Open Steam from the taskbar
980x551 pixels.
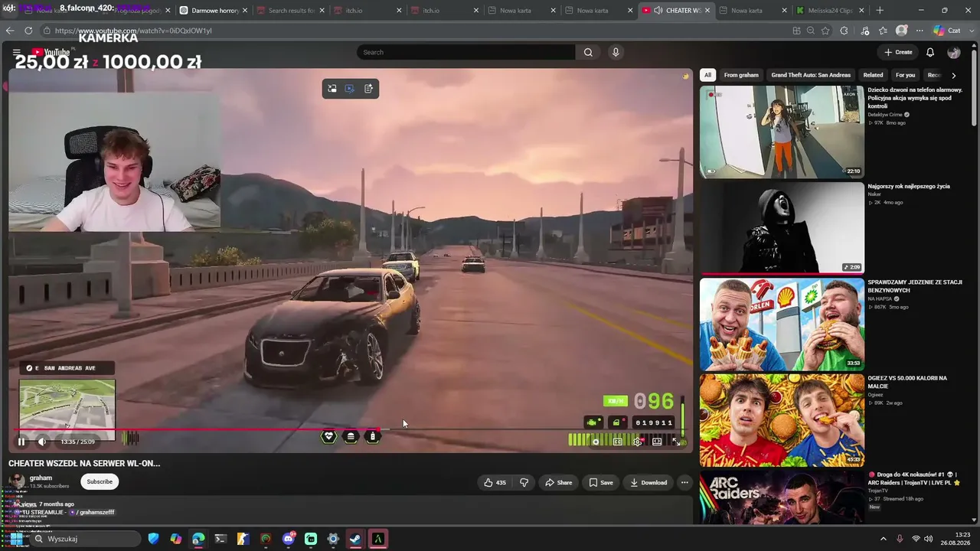point(355,539)
